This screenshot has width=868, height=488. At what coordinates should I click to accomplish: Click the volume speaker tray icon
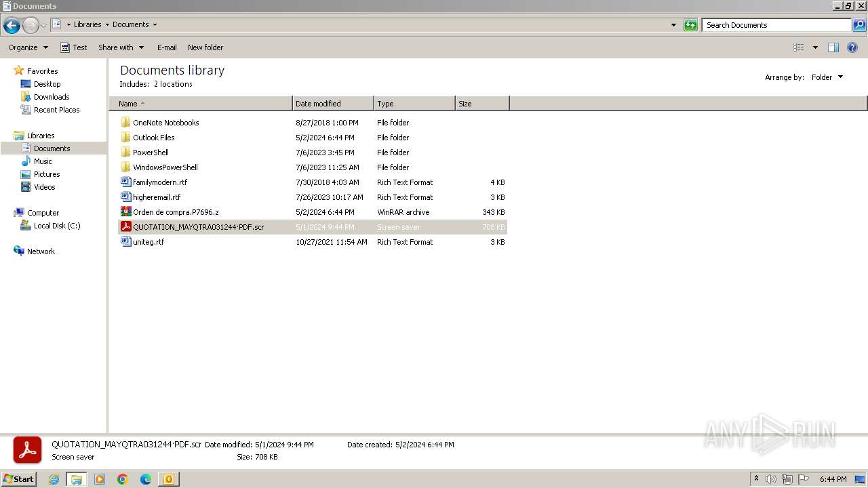771,479
